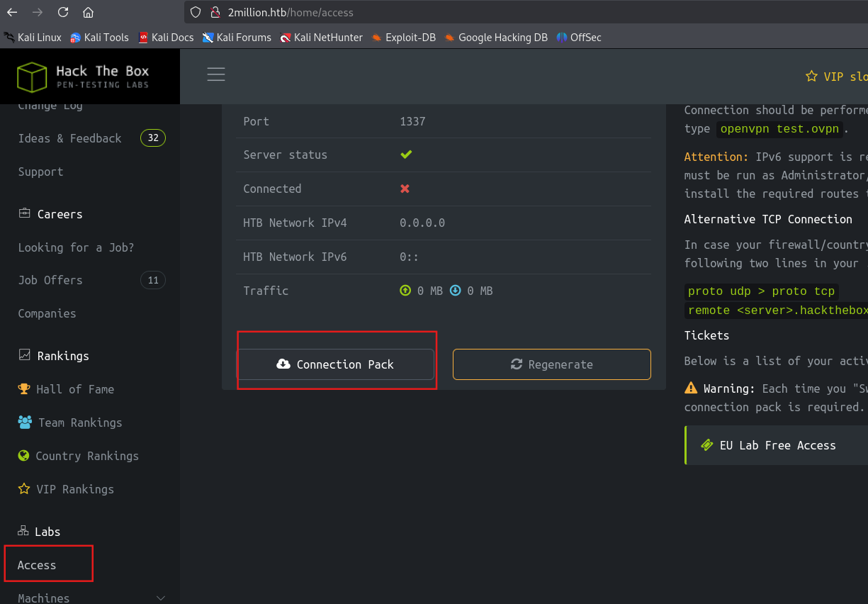Open Companies in the sidebar
Screen dimensions: 868x604
tap(47, 313)
